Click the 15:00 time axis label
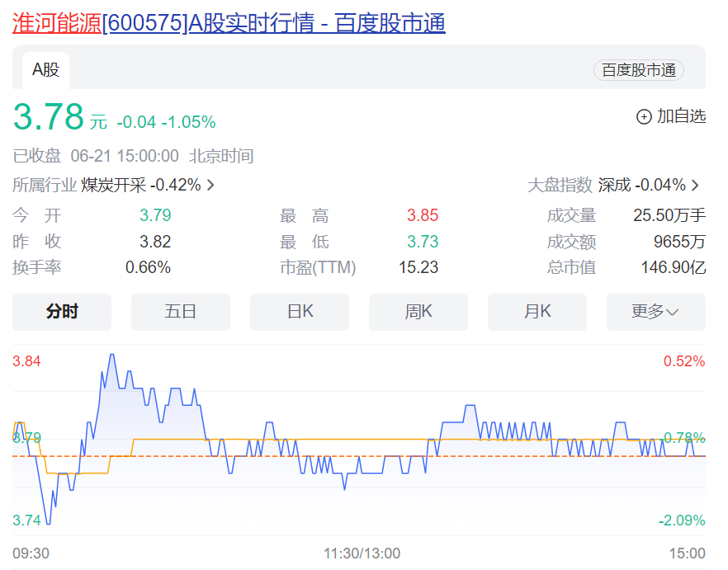Image resolution: width=728 pixels, height=570 pixels. click(x=687, y=554)
